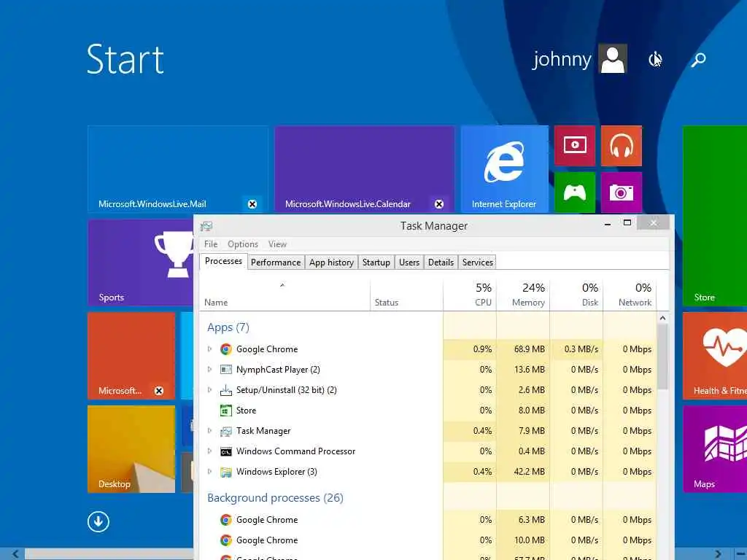Open the orange Microsoft... tile
The width and height of the screenshot is (747, 560).
131,356
